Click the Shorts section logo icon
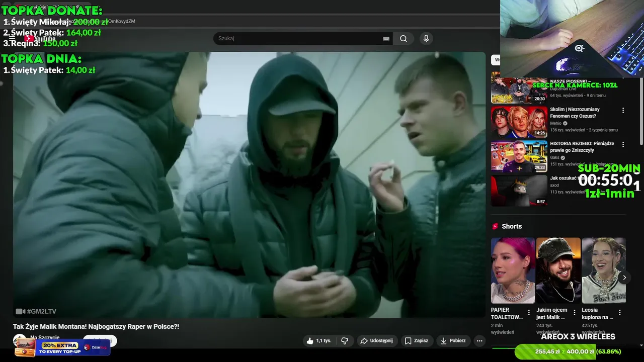 click(x=495, y=226)
